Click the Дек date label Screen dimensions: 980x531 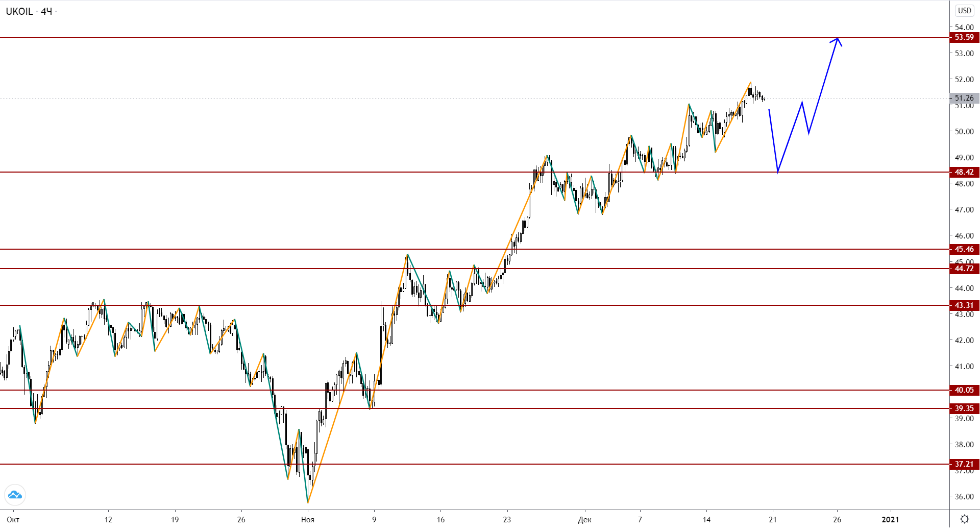point(584,519)
